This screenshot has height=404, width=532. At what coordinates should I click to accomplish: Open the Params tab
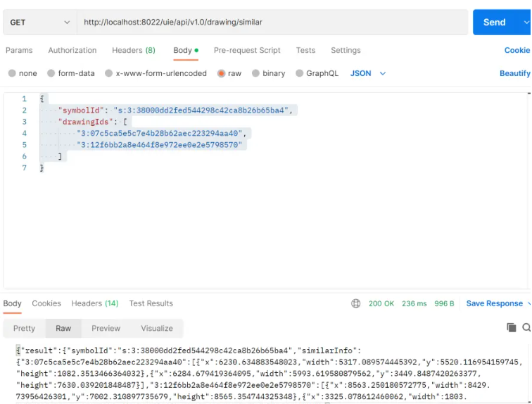point(19,50)
